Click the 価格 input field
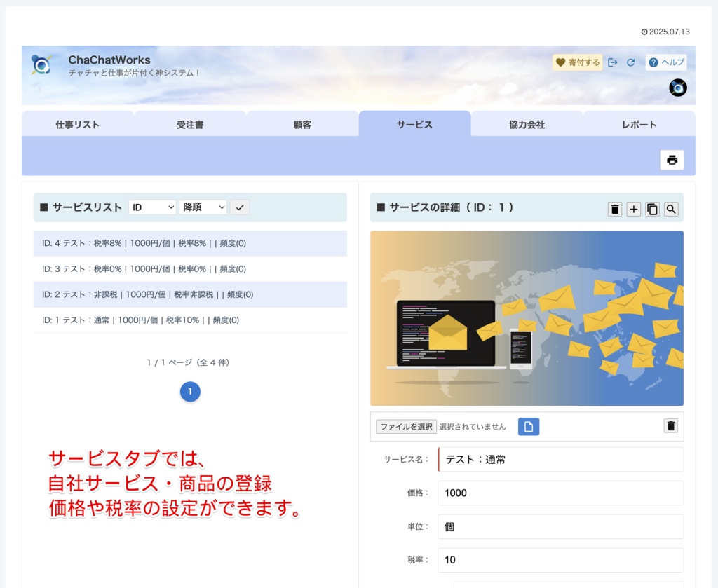Screen dimensions: 718x588 (x=560, y=493)
